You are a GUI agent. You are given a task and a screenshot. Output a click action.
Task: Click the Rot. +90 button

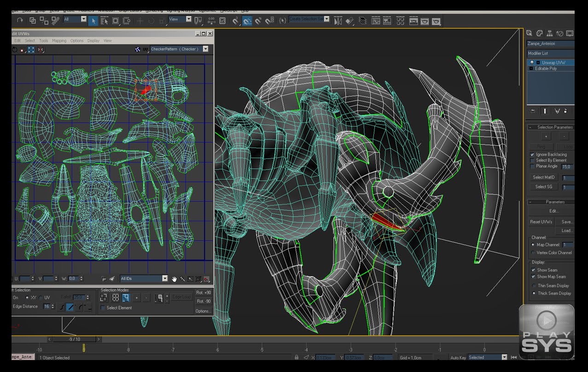[204, 293]
